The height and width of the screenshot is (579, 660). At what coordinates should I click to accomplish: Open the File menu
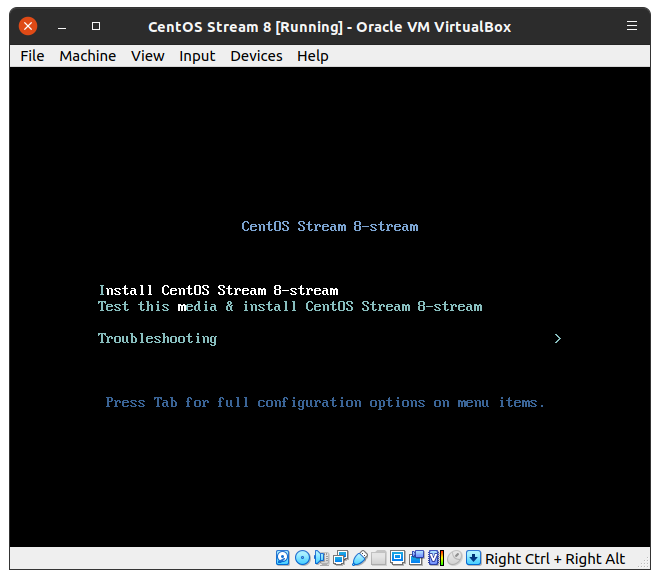(32, 56)
